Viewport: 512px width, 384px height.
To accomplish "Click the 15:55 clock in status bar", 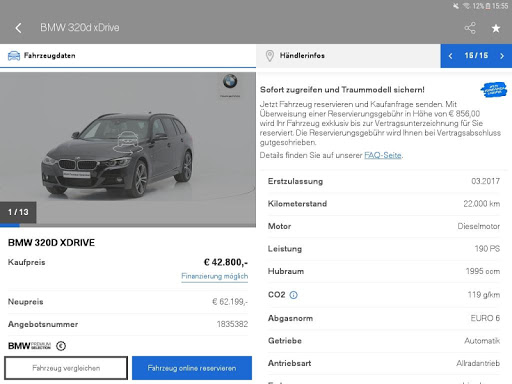I will [x=500, y=6].
